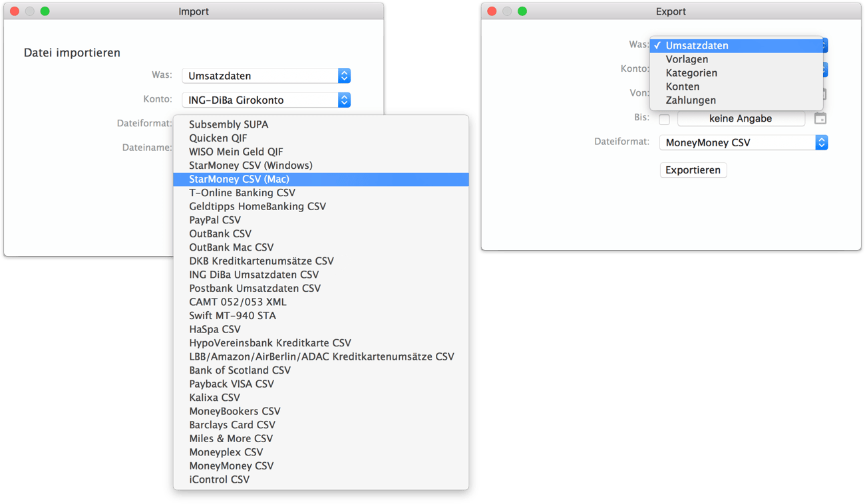Image resolution: width=865 pixels, height=504 pixels.
Task: Select Barclays Card CSV format
Action: 321,424
